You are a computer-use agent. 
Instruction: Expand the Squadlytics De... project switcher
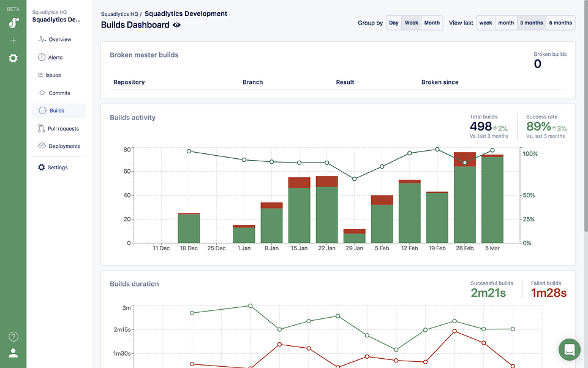coord(56,20)
